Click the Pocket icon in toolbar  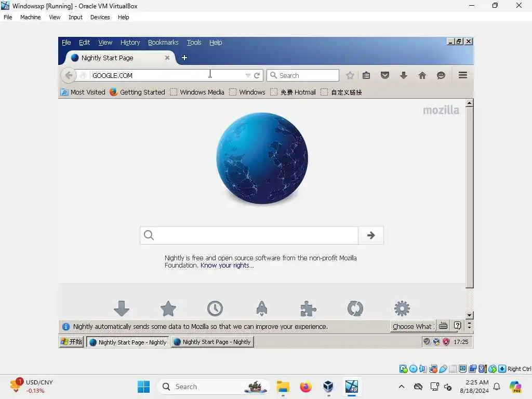[385, 75]
